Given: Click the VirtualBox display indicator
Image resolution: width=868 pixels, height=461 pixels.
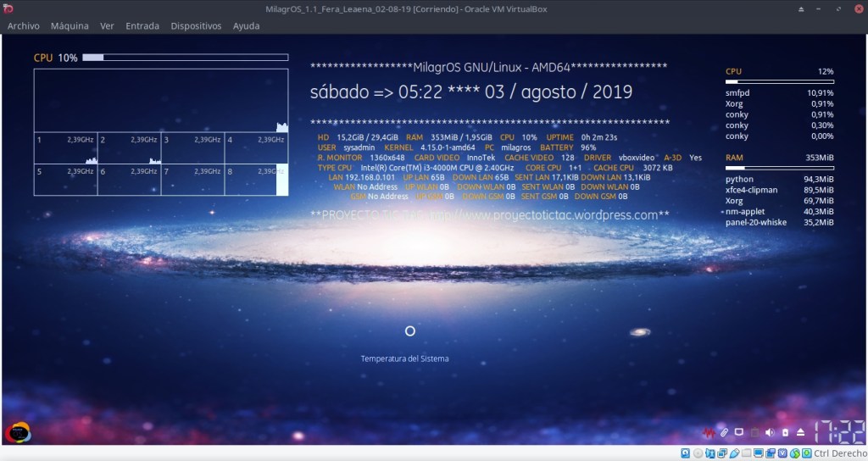Looking at the screenshot, I should (759, 453).
